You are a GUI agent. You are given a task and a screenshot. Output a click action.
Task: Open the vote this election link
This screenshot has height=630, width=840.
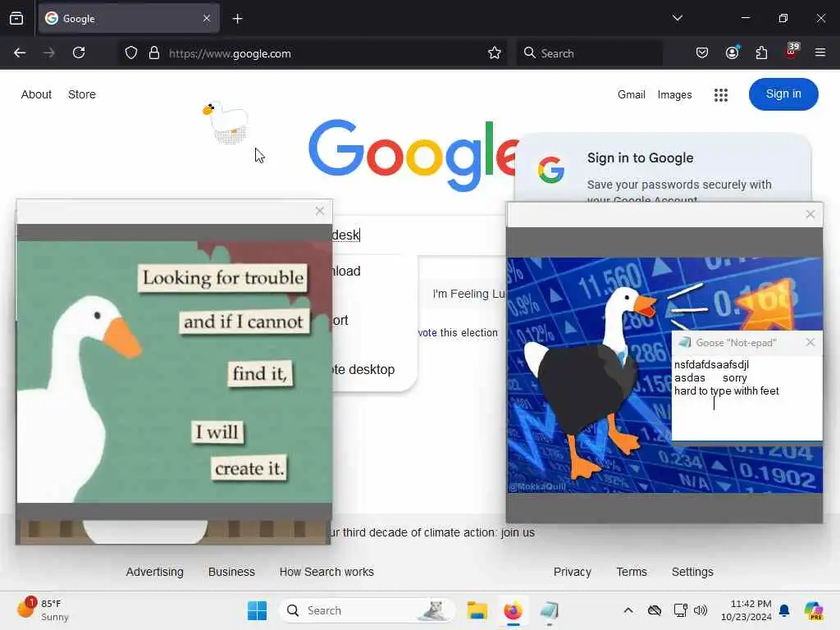[458, 333]
